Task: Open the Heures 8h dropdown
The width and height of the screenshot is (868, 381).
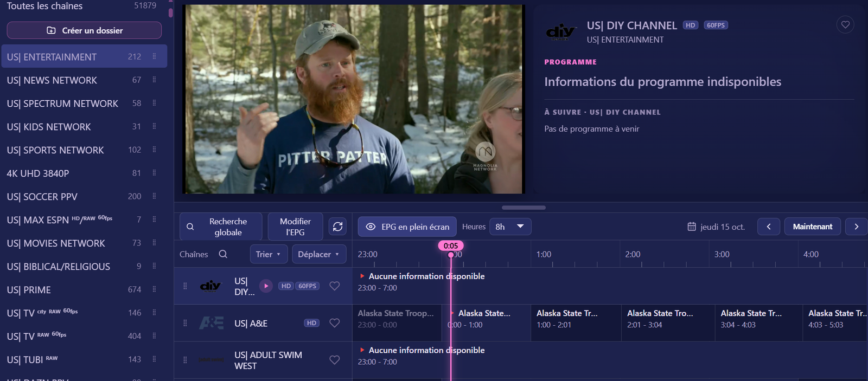Action: coord(510,227)
